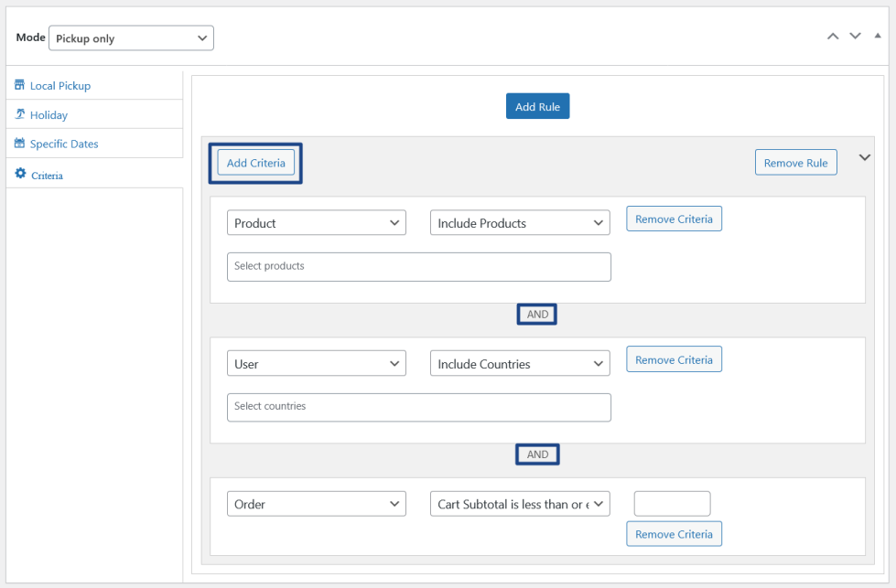Click the Specific Dates calendar icon

point(20,144)
